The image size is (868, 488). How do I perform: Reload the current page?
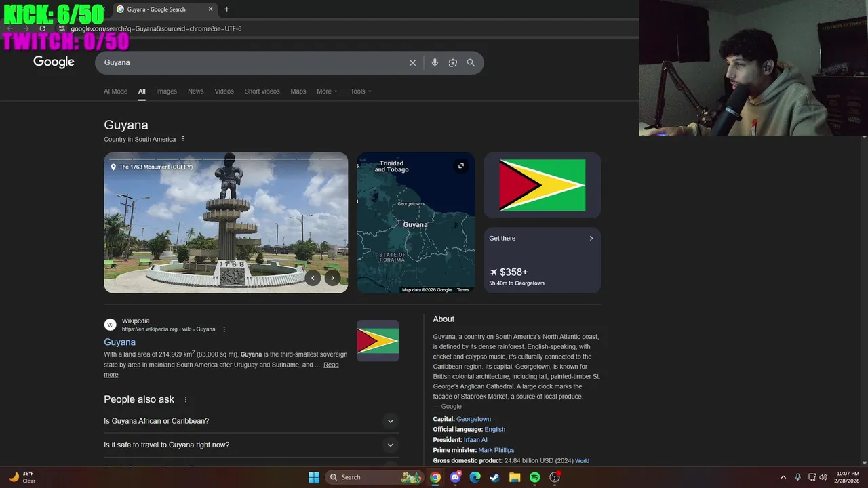pyautogui.click(x=42, y=28)
